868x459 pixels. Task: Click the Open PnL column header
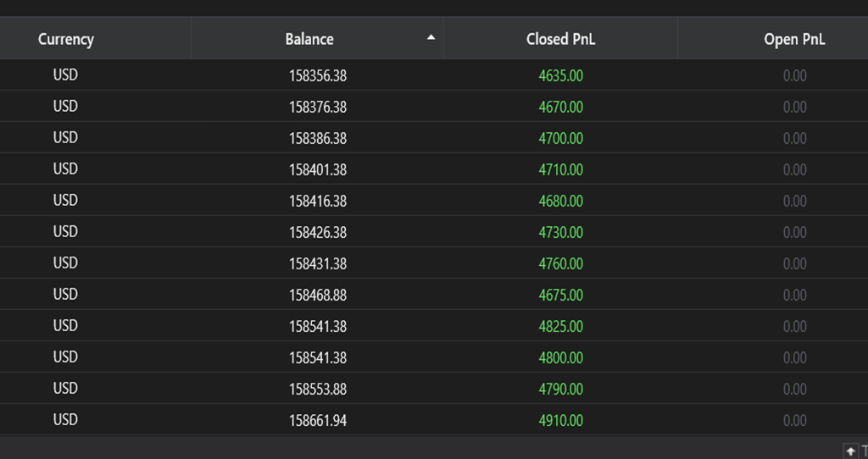[x=793, y=39]
